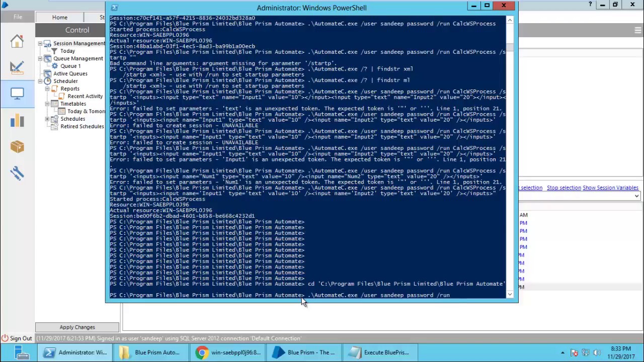
Task: Collapse the Scheduler tree node
Action: pos(40,81)
